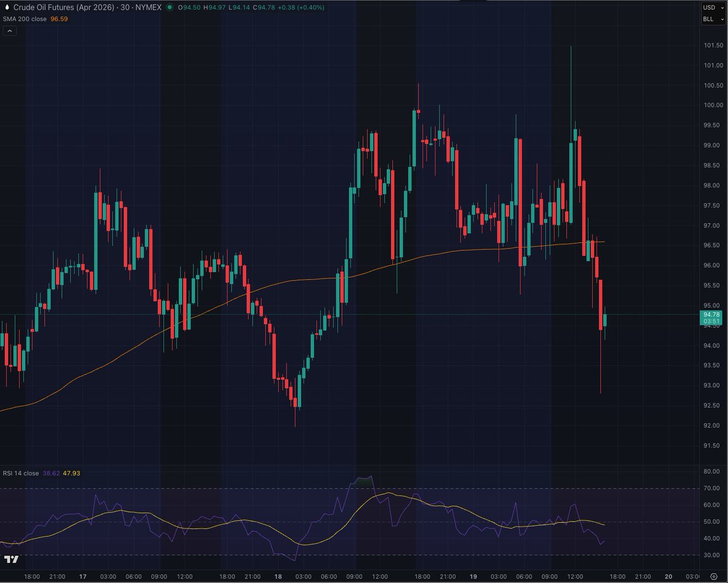Click the open value O94.50

[189, 7]
